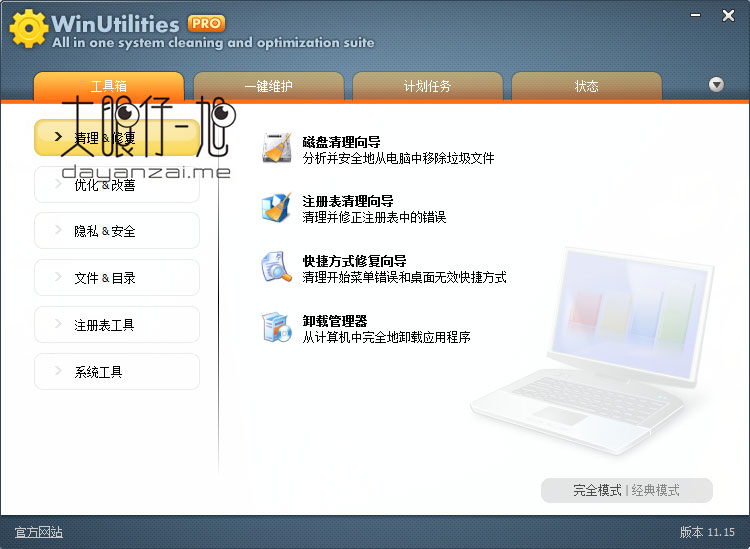Launch 卸载管理器 title text
The height and width of the screenshot is (549, 750).
[335, 321]
